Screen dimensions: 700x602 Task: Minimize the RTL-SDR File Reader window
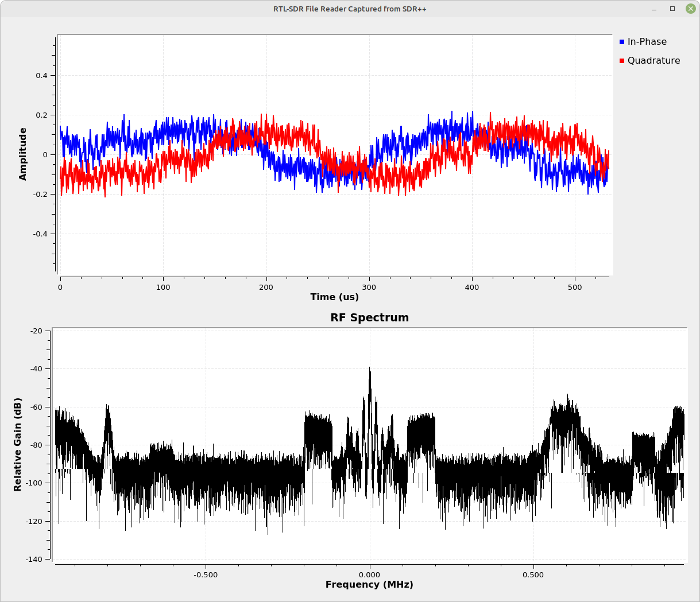coord(654,9)
